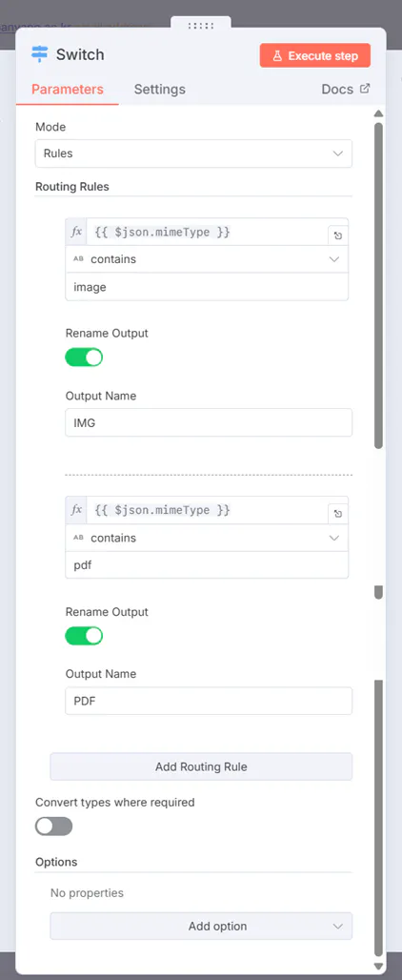Enable Convert types where required toggle
This screenshot has height=980, width=402.
[x=53, y=827]
